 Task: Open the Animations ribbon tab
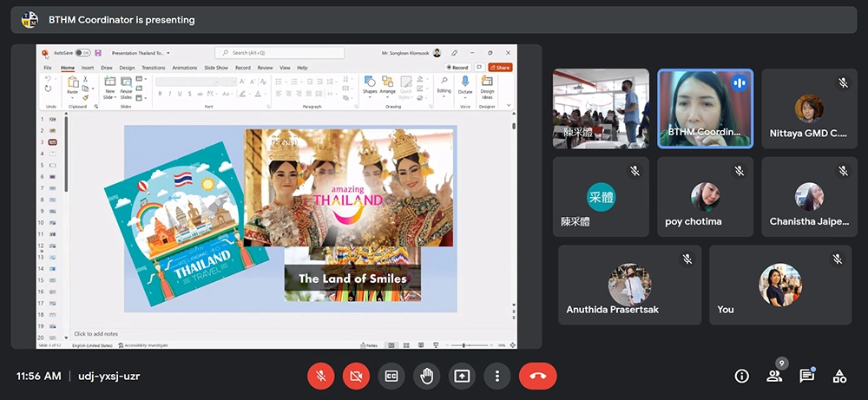tap(184, 68)
